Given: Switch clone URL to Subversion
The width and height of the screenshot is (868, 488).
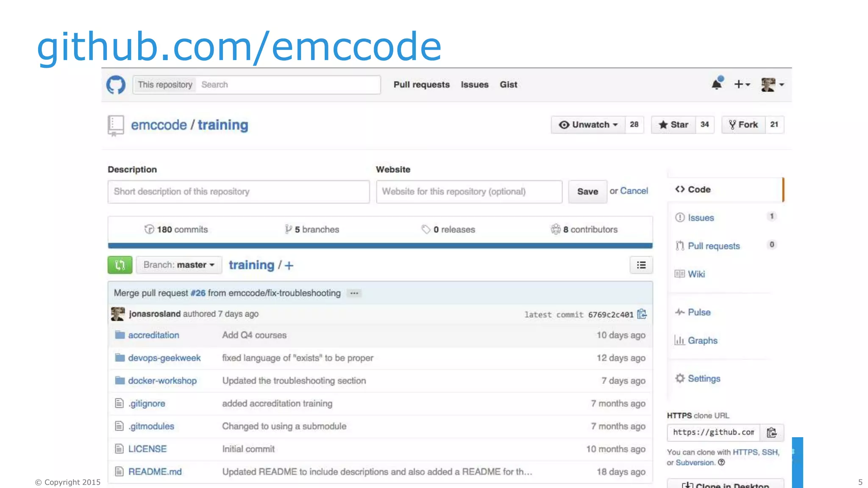Looking at the screenshot, I should tap(695, 463).
